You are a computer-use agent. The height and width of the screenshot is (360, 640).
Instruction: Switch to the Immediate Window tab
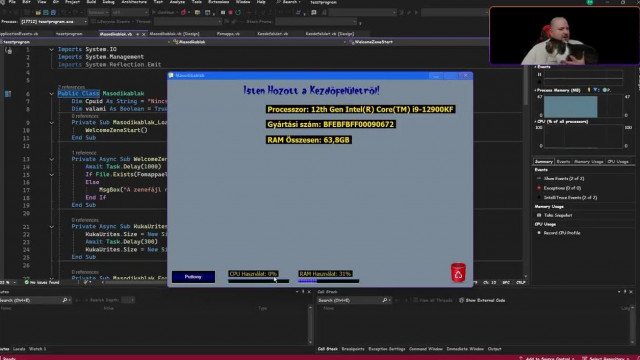tap(465, 349)
